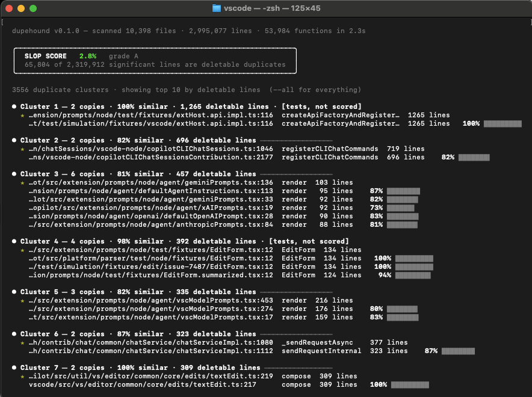This screenshot has width=532, height=397.
Task: Click the vscode folder icon in title bar
Action: click(217, 8)
